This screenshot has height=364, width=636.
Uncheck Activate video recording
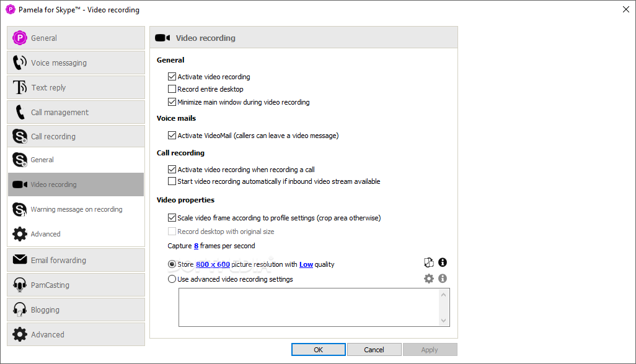[172, 77]
